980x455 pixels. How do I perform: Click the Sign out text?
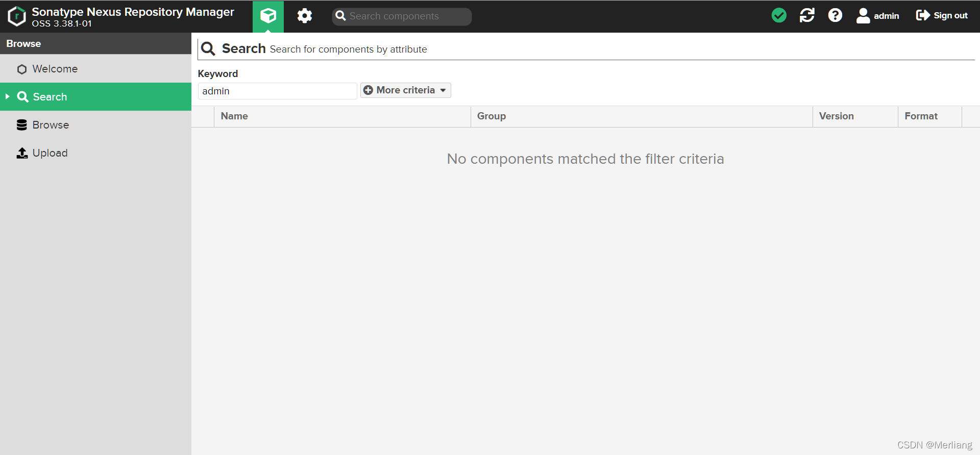tap(950, 15)
